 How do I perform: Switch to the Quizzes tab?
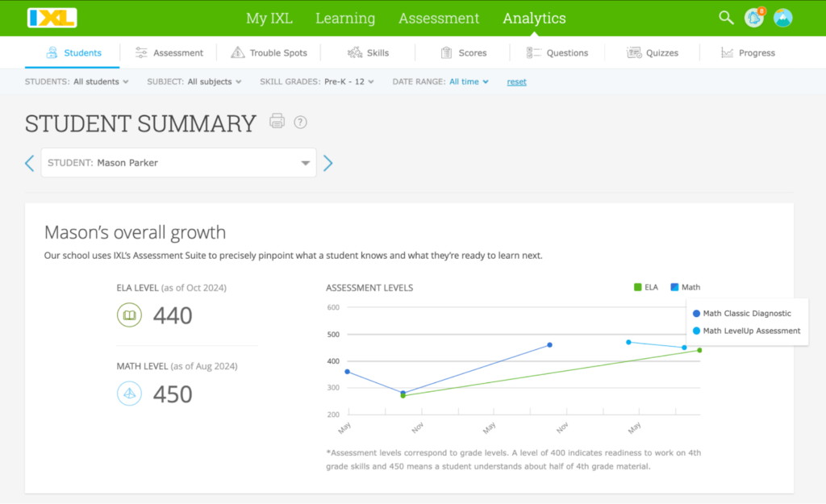point(652,52)
